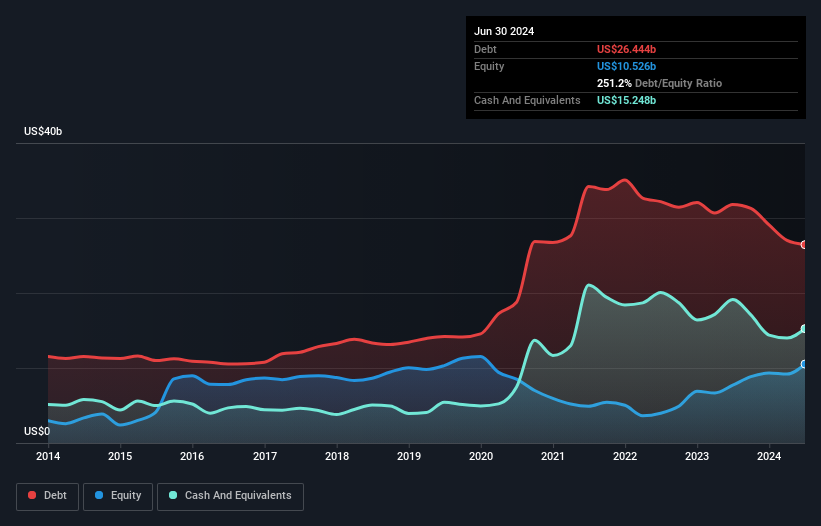821x526 pixels.
Task: Click the red Debt endpoint marker
Action: click(x=804, y=244)
